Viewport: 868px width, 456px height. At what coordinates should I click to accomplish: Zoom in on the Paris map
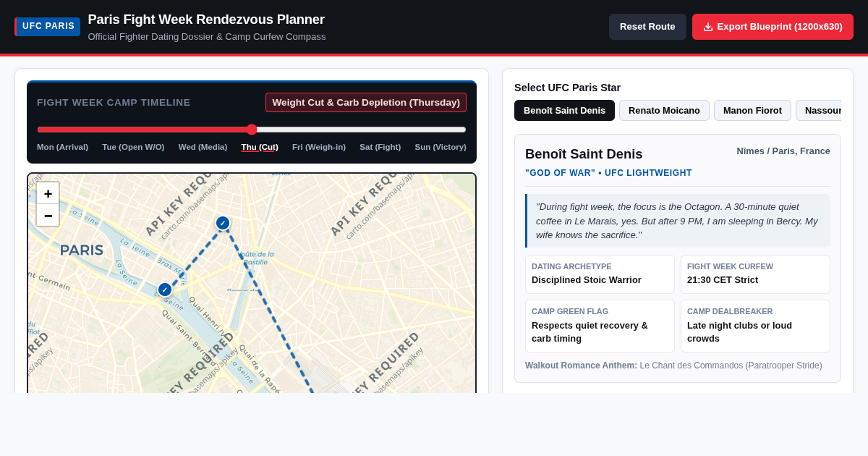tap(48, 193)
